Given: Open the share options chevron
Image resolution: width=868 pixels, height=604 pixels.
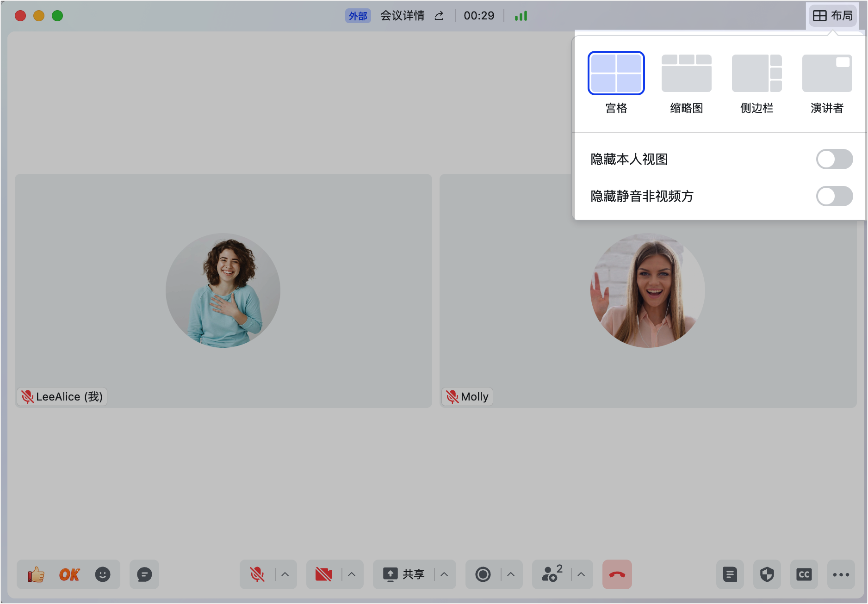Looking at the screenshot, I should coord(444,574).
